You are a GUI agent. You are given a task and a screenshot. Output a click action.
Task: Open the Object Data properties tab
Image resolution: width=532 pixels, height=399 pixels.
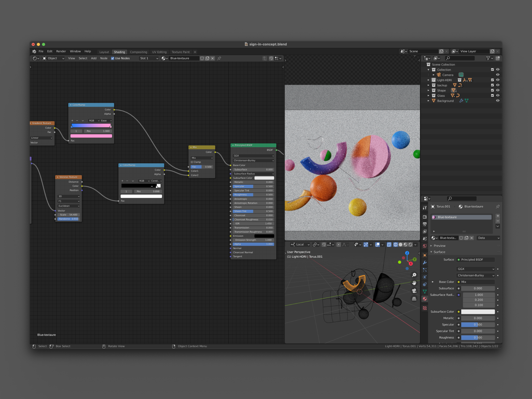[425, 292]
